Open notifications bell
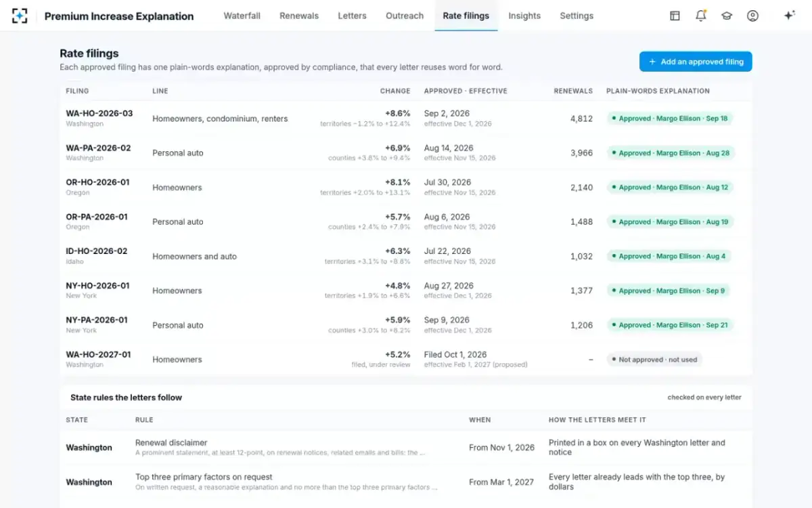Viewport: 812px width, 508px height. pyautogui.click(x=701, y=16)
